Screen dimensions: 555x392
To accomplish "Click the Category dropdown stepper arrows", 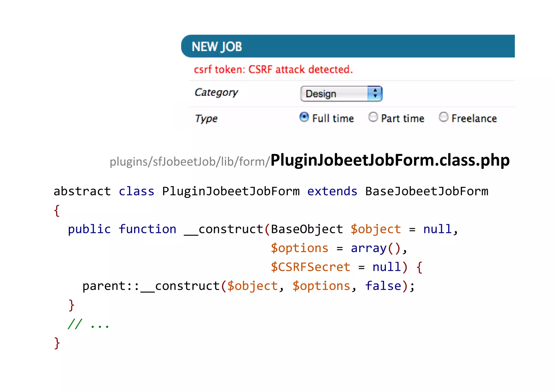I will [x=375, y=94].
